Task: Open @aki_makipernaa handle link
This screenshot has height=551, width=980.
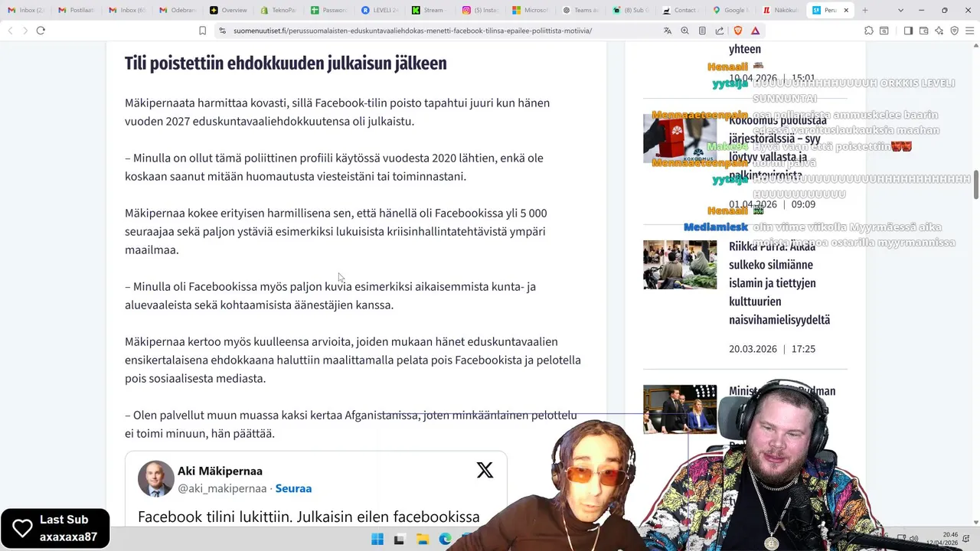Action: (x=222, y=488)
